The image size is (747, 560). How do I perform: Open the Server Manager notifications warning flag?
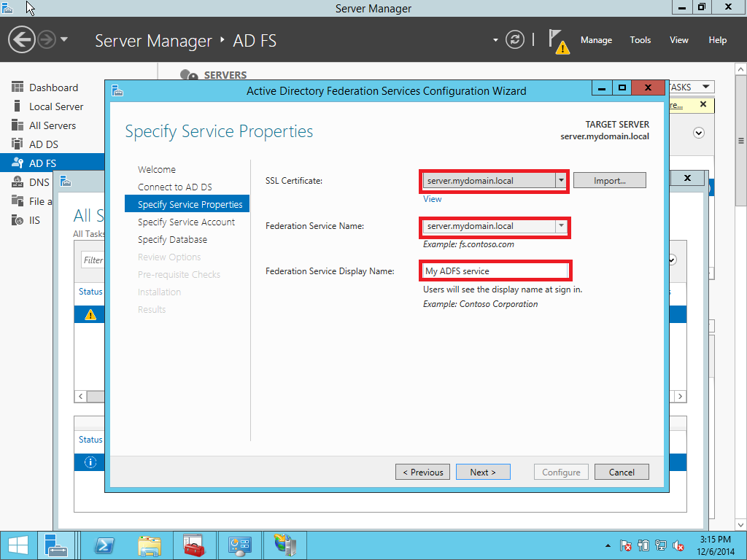(558, 40)
